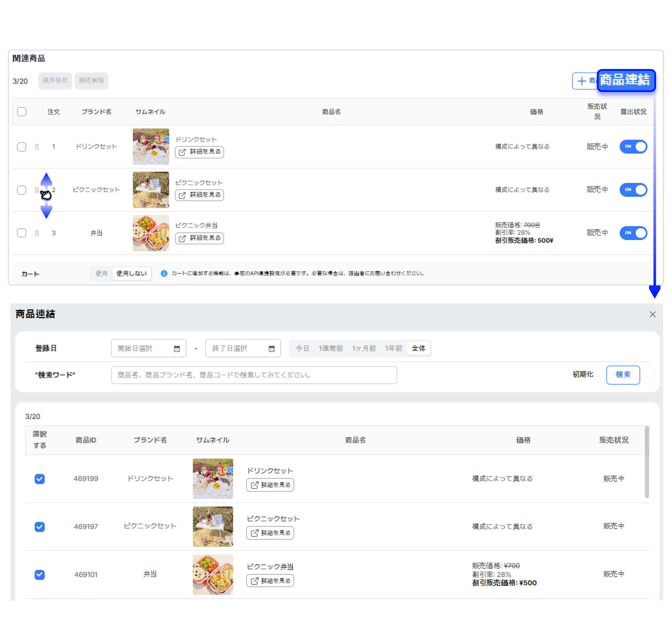The width and height of the screenshot is (672, 629).
Task: Uncheck product 469101 selection checkbox
Action: tap(40, 575)
